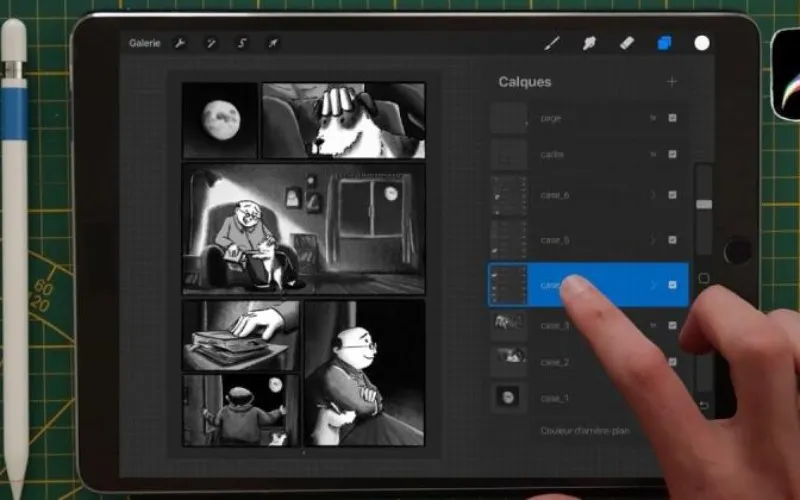
Task: Activate the Transform arrow tool
Action: coord(273,43)
